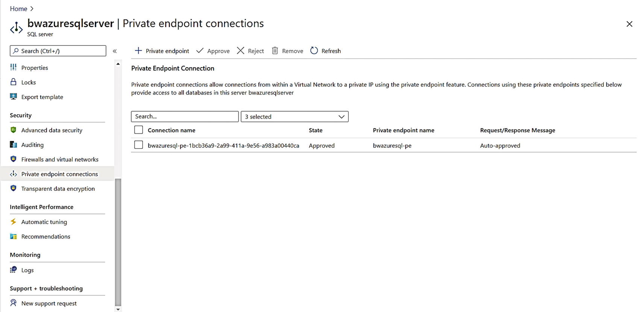Click the bwazuresql-pe endpoint name cell

392,145
